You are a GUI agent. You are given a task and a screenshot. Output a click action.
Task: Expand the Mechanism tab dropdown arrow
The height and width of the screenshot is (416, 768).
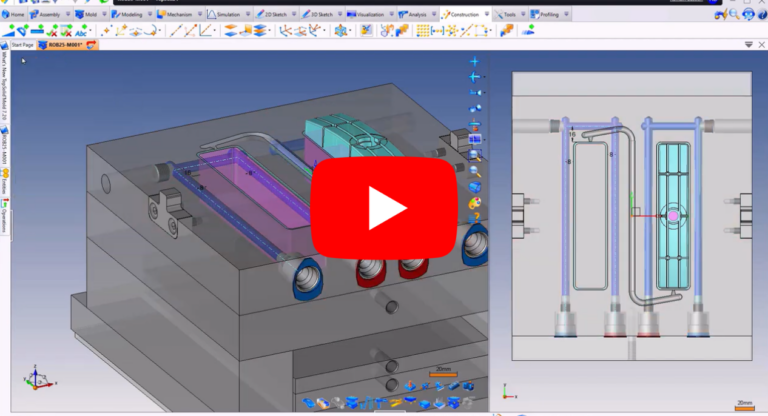200,15
